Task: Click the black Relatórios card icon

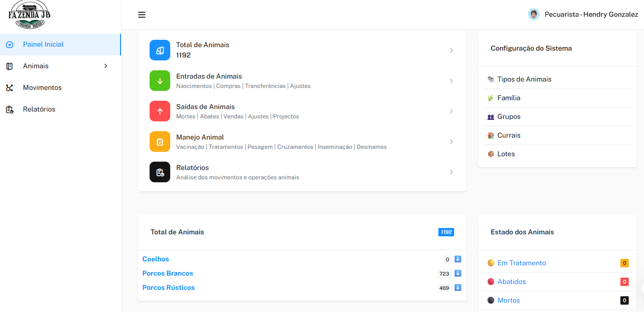Action: 160,172
